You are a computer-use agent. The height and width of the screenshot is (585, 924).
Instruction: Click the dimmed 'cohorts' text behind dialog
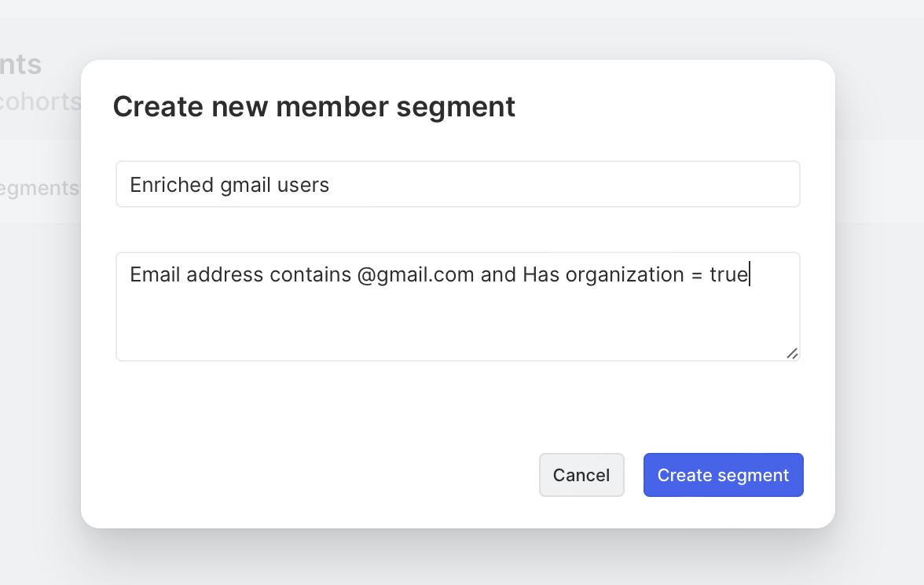pyautogui.click(x=39, y=102)
